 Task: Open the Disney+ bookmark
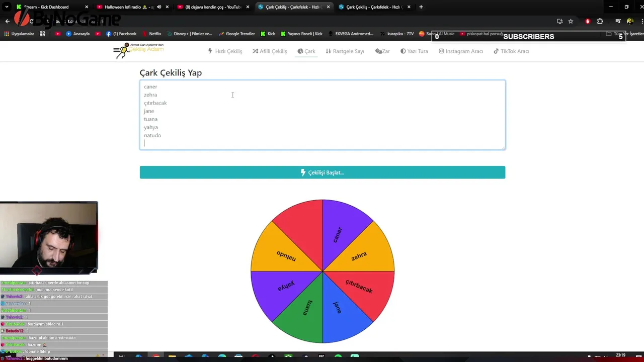pyautogui.click(x=189, y=34)
